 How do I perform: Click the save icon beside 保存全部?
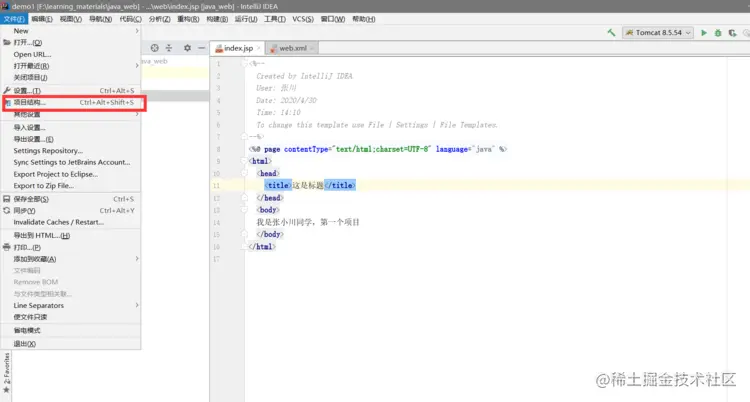click(7, 199)
